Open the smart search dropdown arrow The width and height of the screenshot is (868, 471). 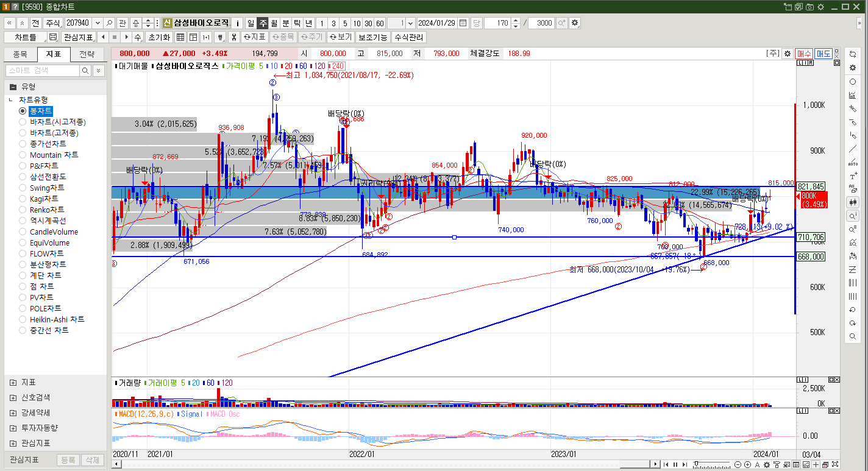point(98,71)
